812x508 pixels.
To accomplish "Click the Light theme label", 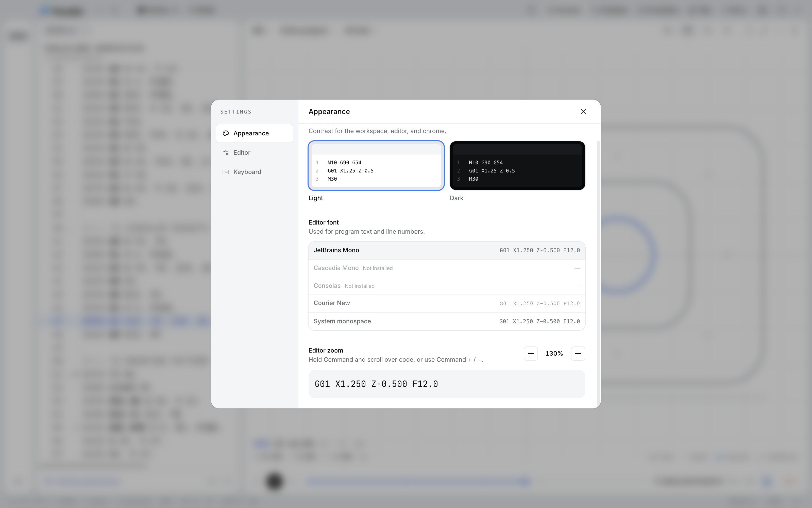I will pos(315,198).
